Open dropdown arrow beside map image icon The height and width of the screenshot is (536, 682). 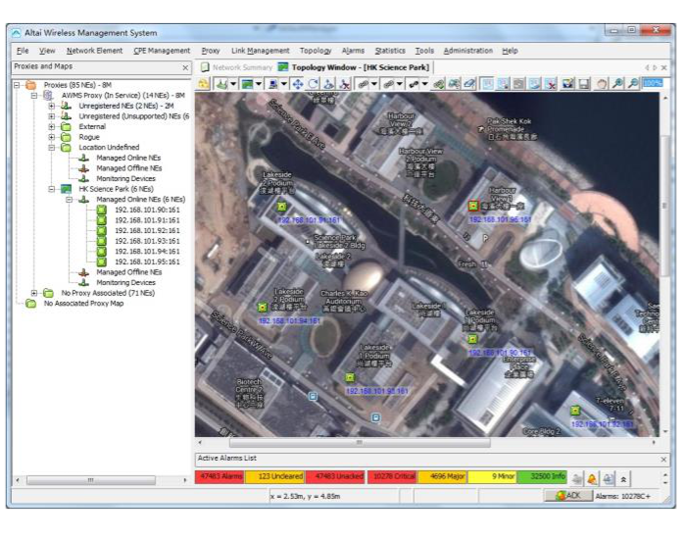[x=258, y=84]
